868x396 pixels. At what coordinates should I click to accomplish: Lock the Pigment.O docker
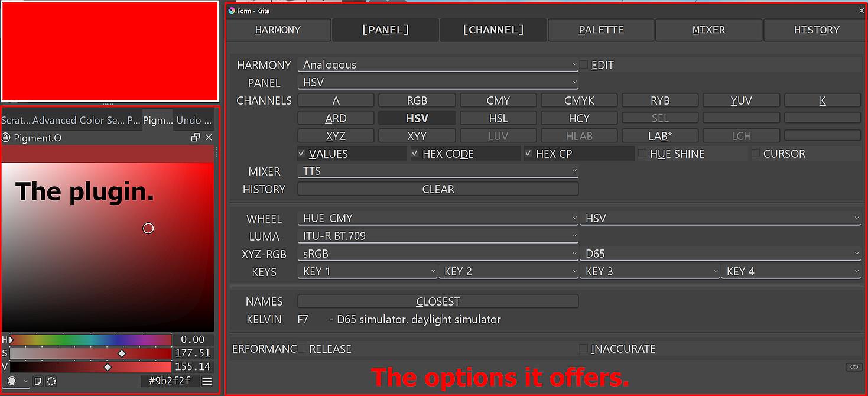(6, 138)
